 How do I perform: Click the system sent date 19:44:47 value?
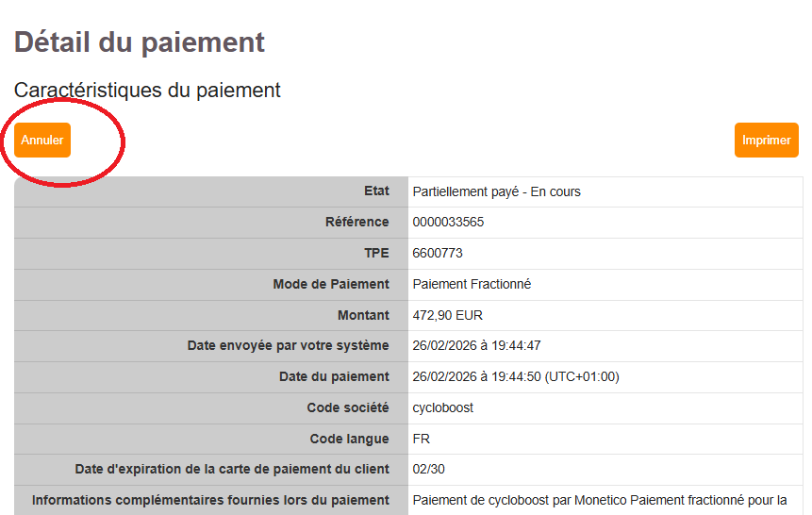476,345
